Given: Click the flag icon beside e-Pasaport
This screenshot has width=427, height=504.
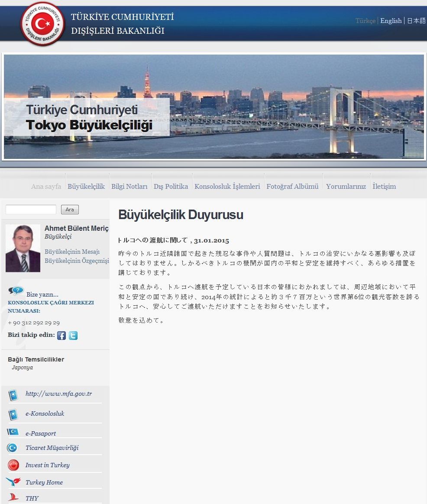Looking at the screenshot, I should click(x=13, y=432).
